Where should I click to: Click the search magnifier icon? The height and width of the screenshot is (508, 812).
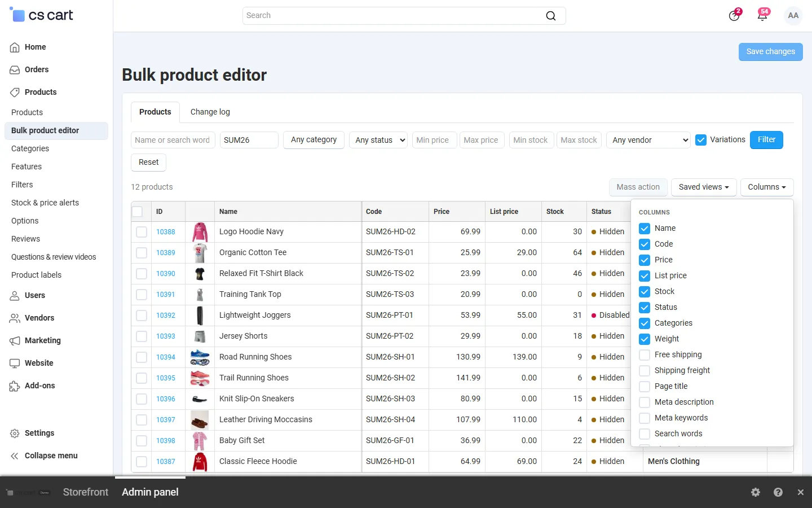tap(551, 16)
